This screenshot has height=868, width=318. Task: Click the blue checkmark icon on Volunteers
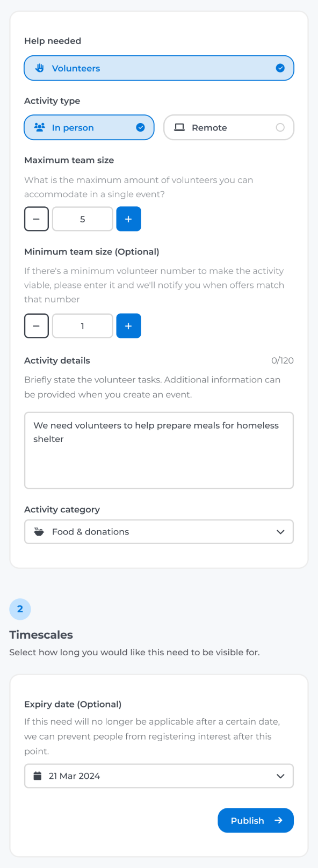(x=280, y=68)
